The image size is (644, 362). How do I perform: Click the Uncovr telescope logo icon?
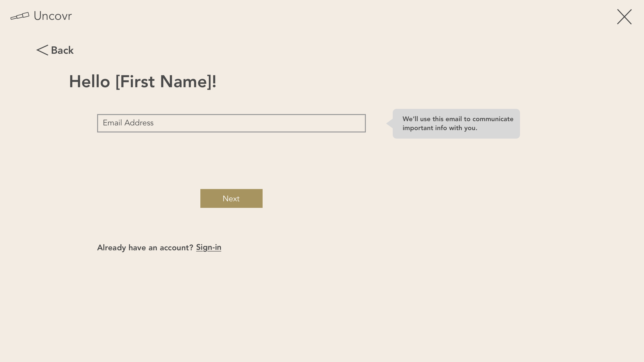pos(20,16)
